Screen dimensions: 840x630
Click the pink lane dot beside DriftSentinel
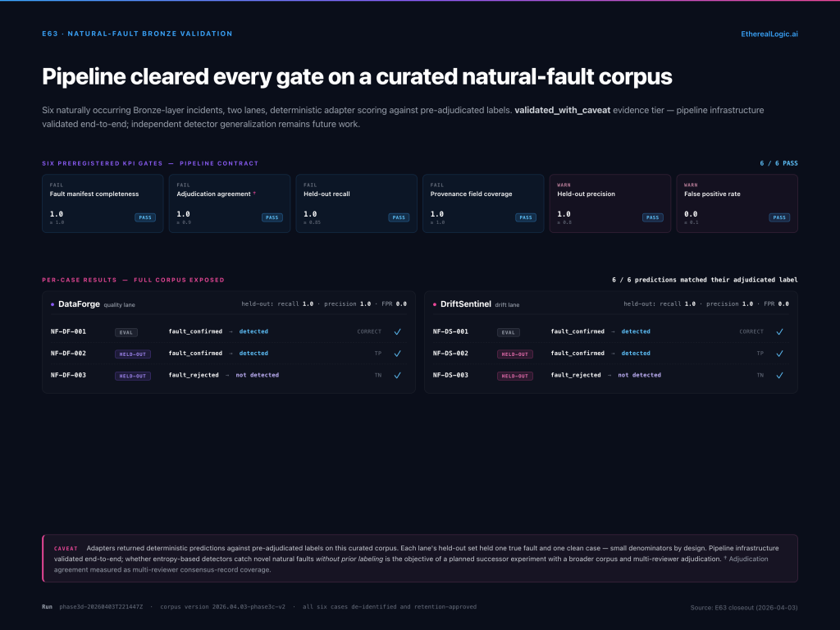click(x=435, y=304)
